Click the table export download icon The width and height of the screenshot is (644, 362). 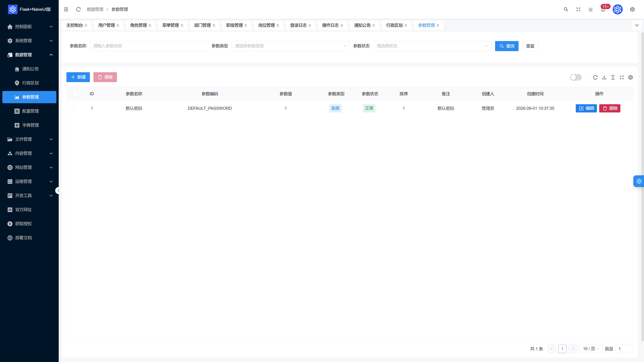pyautogui.click(x=604, y=77)
